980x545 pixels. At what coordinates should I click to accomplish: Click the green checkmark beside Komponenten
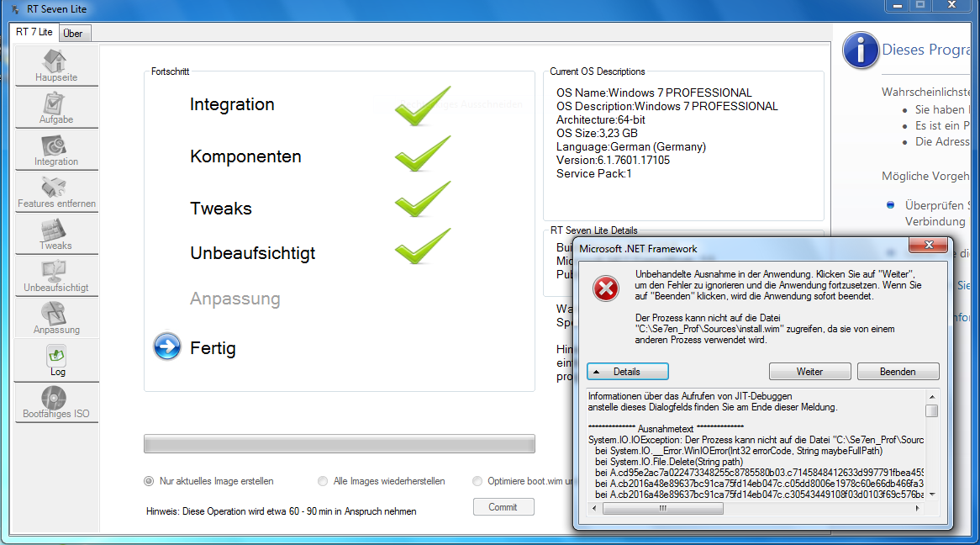coord(423,154)
